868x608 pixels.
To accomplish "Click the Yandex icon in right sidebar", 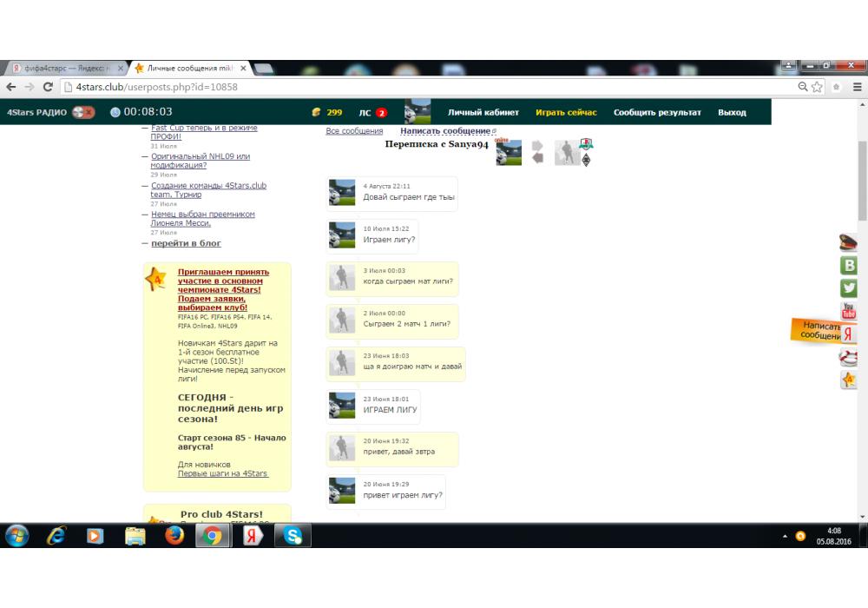I will coord(848,334).
